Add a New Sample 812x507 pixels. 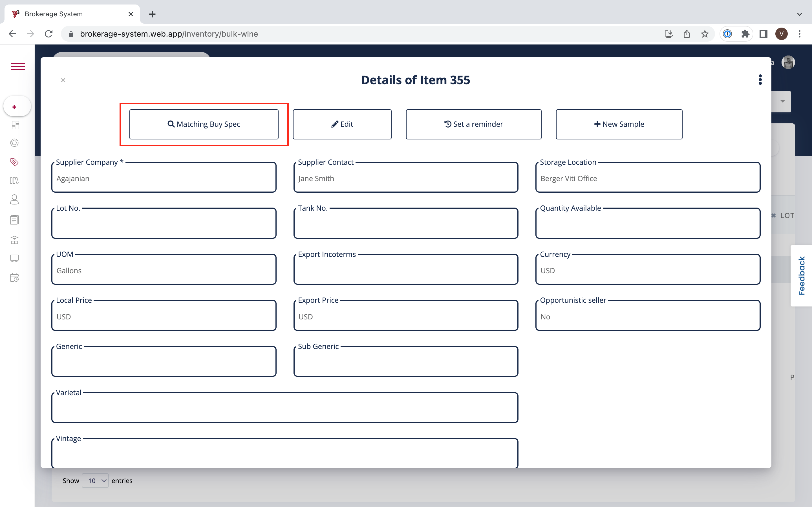coord(619,124)
